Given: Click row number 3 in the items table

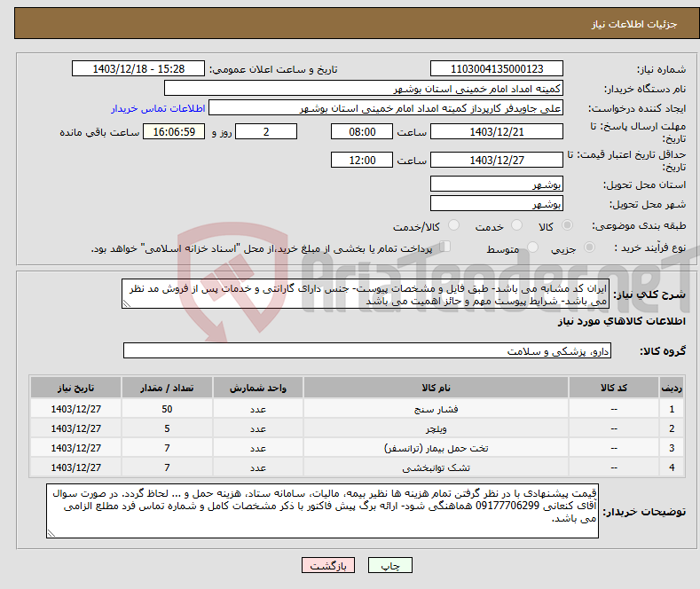Looking at the screenshot, I should (x=672, y=448).
